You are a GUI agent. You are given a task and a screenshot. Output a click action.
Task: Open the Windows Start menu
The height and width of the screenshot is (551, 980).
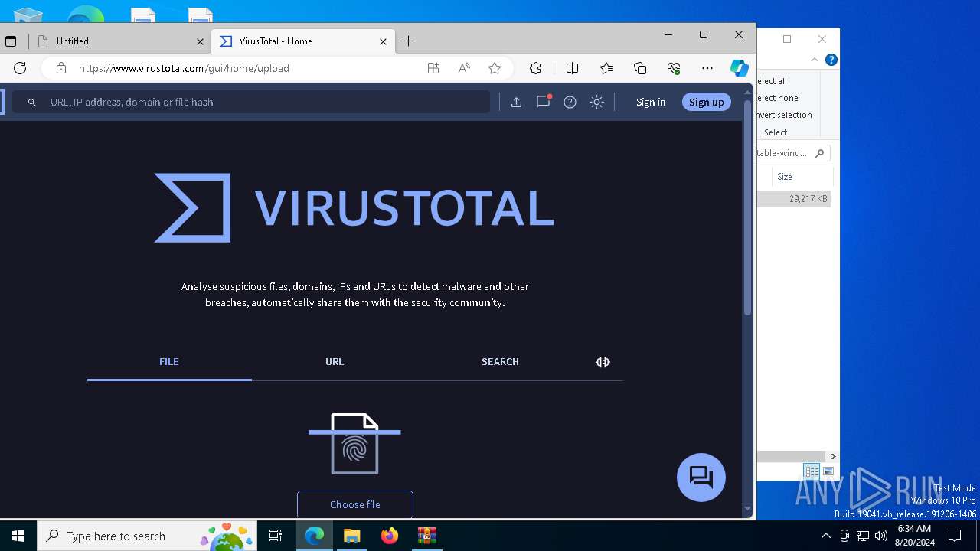[x=18, y=536]
